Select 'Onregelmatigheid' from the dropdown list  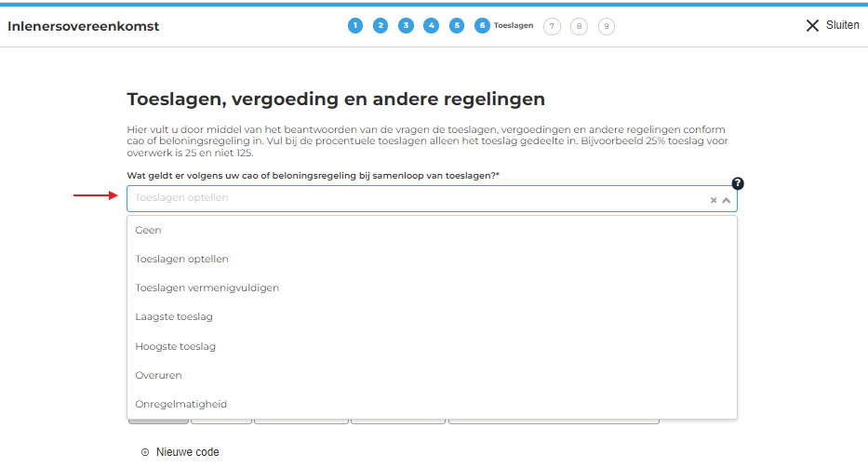pos(180,404)
